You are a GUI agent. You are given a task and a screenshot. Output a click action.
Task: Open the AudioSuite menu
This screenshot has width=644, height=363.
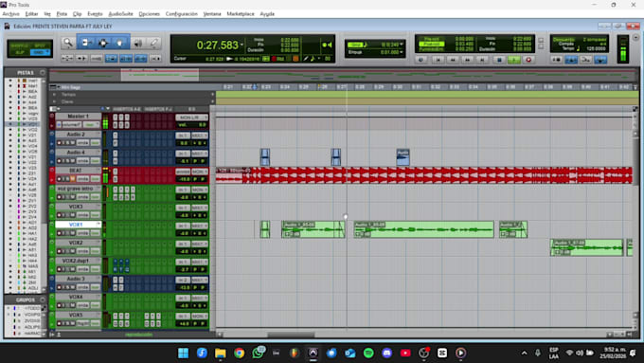pos(120,14)
